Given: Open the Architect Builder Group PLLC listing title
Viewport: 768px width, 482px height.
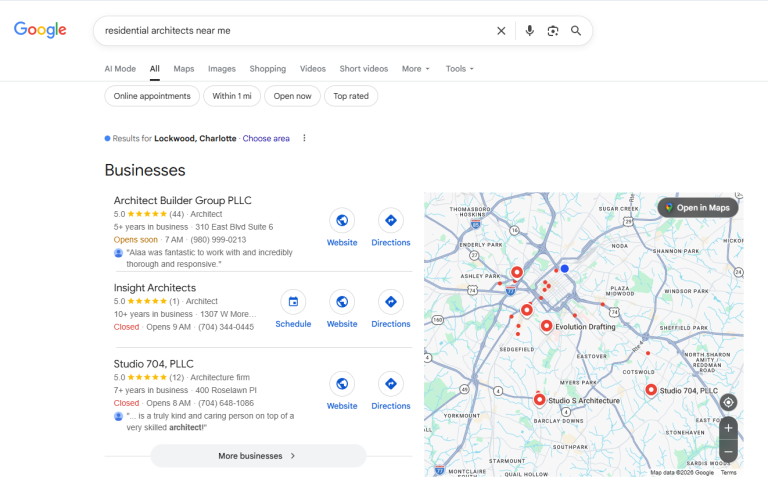Looking at the screenshot, I should pyautogui.click(x=182, y=200).
